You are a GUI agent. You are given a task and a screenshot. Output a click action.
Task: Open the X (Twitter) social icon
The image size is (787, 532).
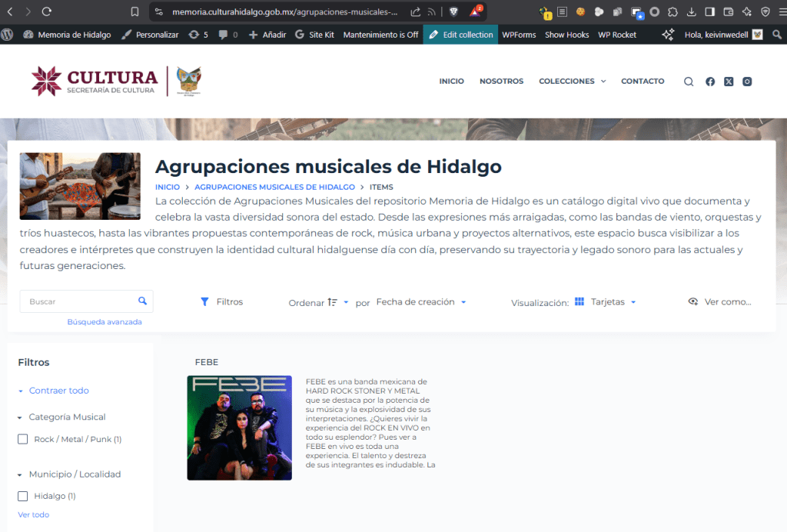click(x=729, y=81)
